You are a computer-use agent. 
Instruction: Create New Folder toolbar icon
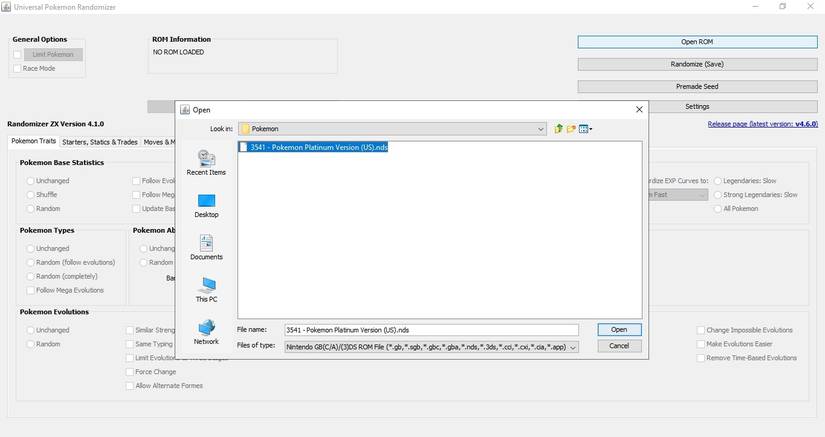(x=571, y=129)
